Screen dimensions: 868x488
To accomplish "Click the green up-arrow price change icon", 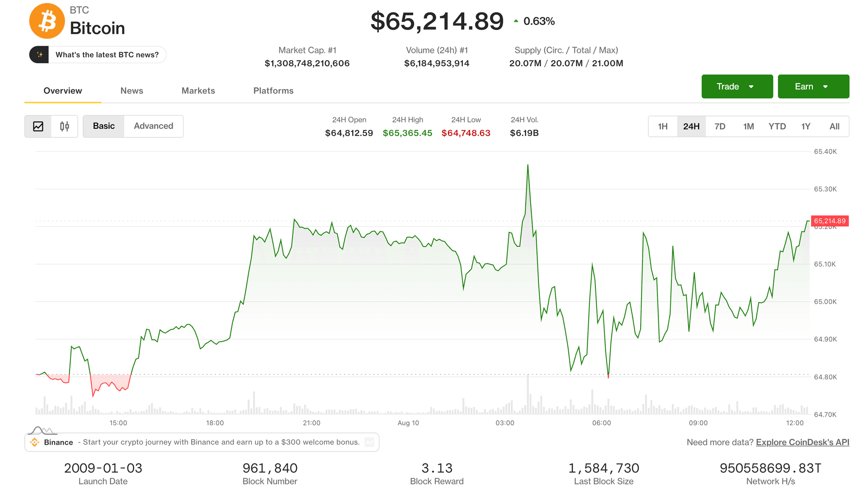I will tap(516, 21).
